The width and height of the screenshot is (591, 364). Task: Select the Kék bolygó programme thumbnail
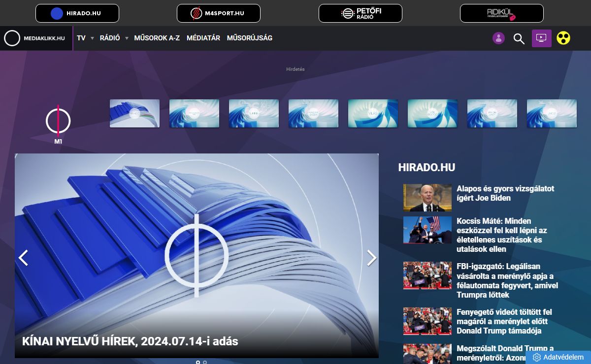[x=432, y=114]
